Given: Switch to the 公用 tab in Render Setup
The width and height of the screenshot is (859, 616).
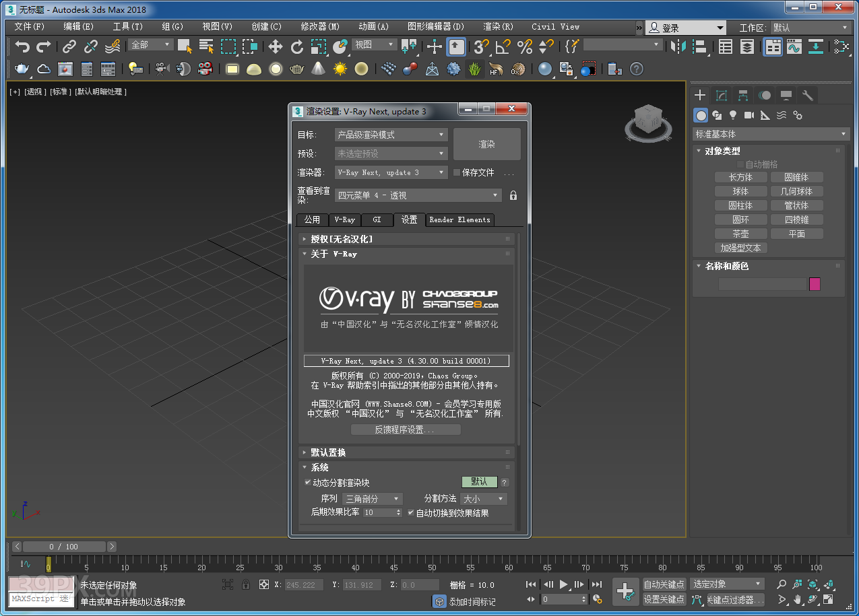Looking at the screenshot, I should click(x=312, y=219).
